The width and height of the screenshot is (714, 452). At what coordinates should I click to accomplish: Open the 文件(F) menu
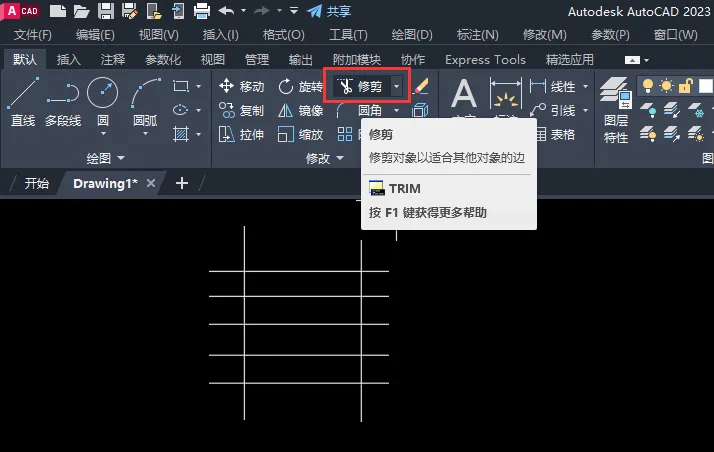32,35
